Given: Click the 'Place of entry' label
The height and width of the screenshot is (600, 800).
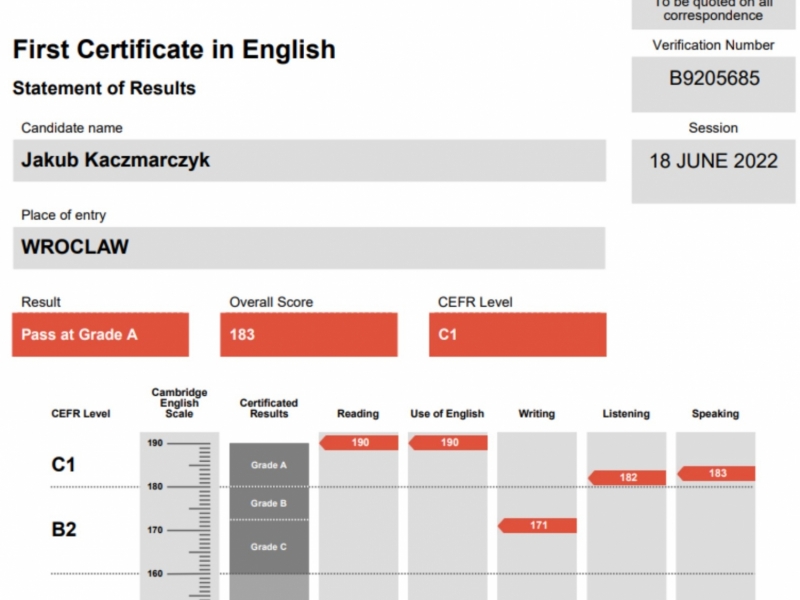Looking at the screenshot, I should (64, 215).
